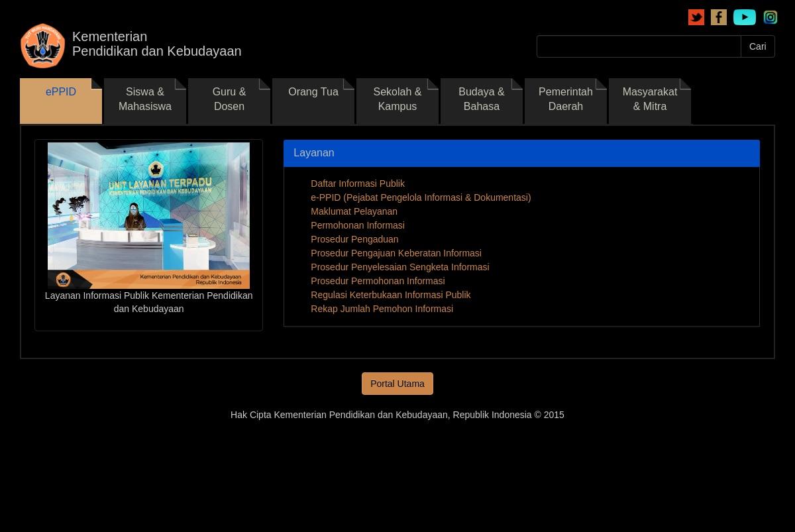Viewport: 795px width, 532px height.
Task: Open Prosedur Pengaduan link
Action: (354, 239)
